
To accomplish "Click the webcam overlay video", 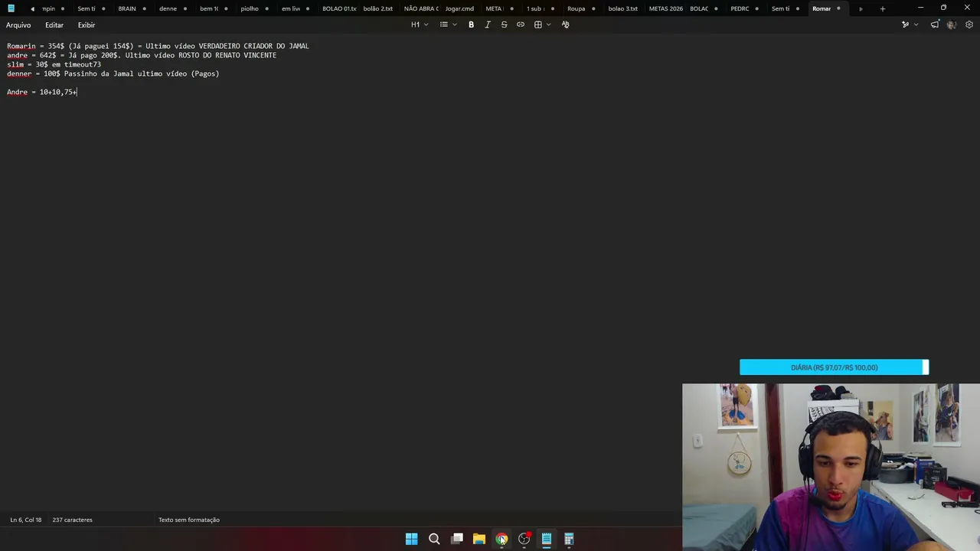I will click(831, 467).
